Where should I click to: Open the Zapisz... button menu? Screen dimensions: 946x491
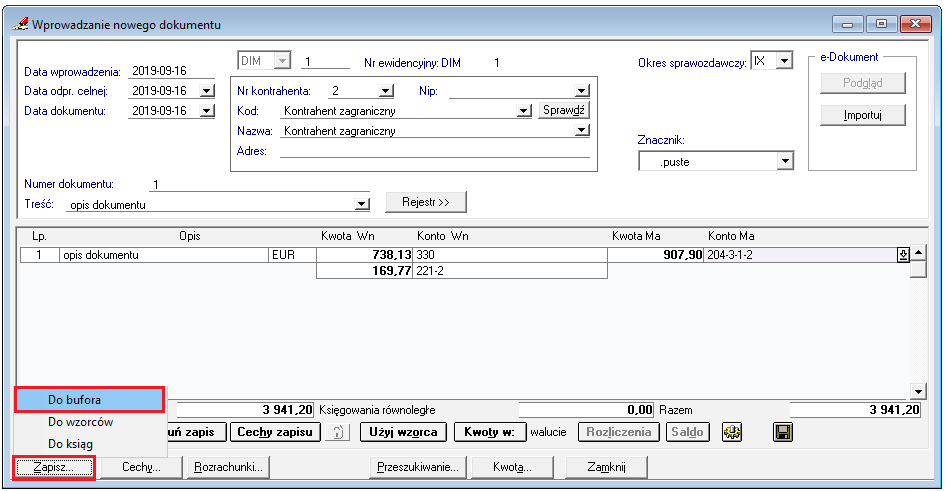point(54,467)
